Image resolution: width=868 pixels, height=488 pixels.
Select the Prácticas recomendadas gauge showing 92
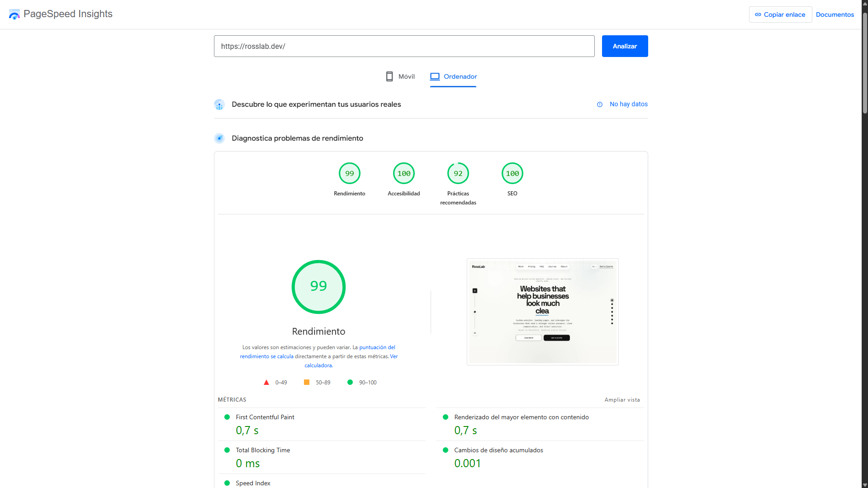pyautogui.click(x=458, y=173)
